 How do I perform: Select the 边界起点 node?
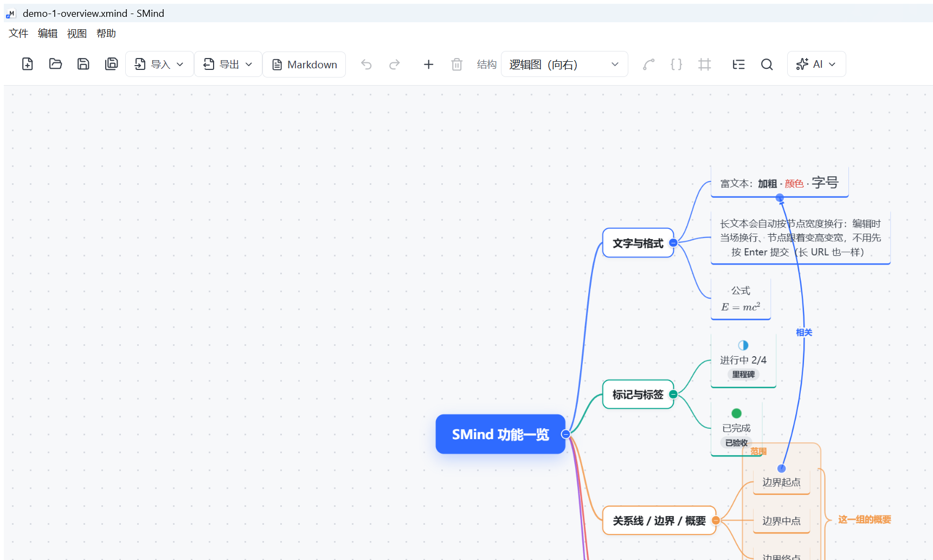(x=781, y=482)
